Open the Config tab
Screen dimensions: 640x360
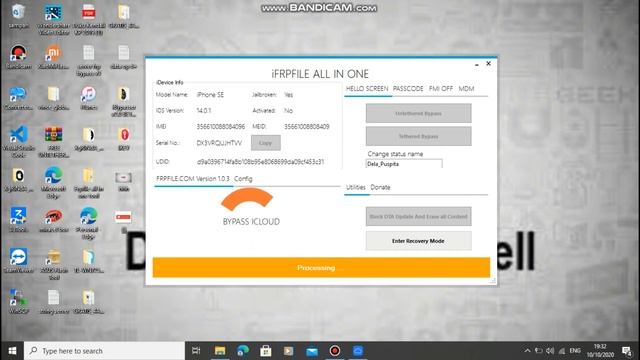243,179
